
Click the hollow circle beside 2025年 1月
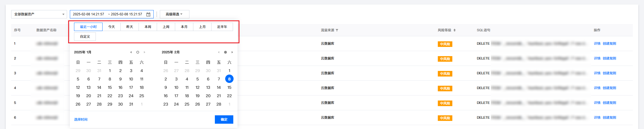[138, 52]
